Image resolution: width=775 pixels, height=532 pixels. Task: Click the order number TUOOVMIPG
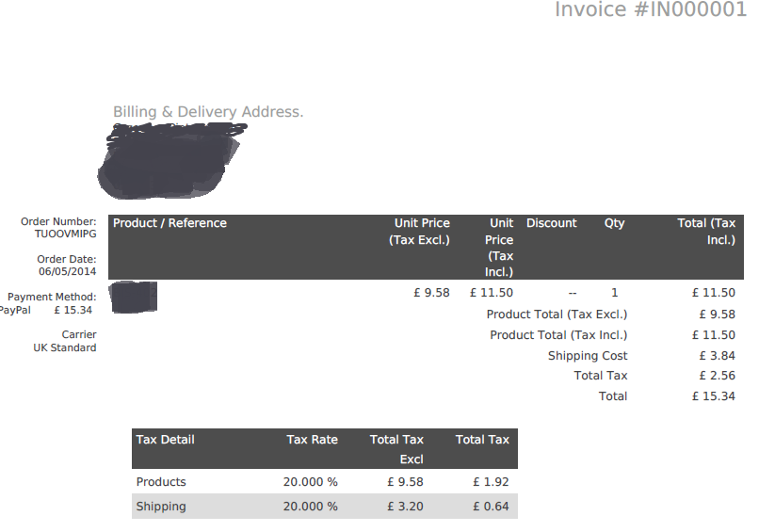65,234
